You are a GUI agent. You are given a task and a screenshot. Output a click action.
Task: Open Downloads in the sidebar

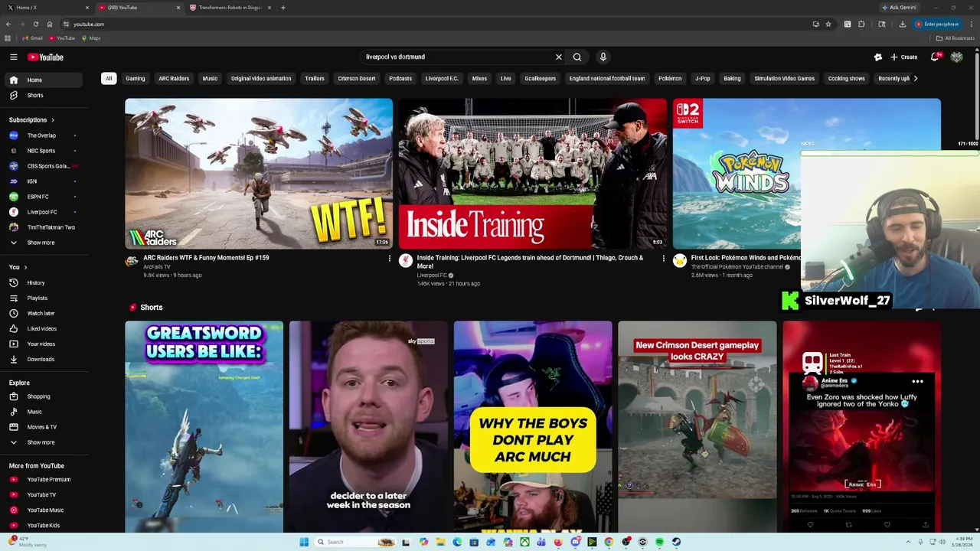click(46, 359)
